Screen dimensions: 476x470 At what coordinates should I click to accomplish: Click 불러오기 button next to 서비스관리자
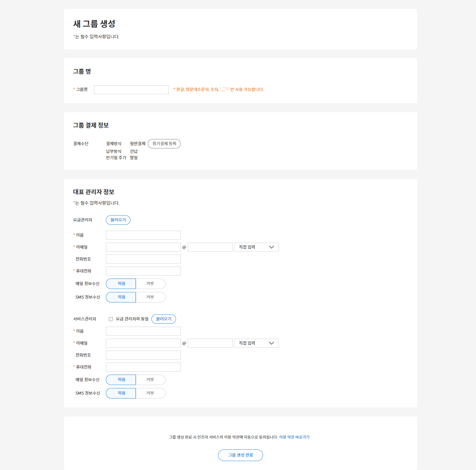coord(164,319)
